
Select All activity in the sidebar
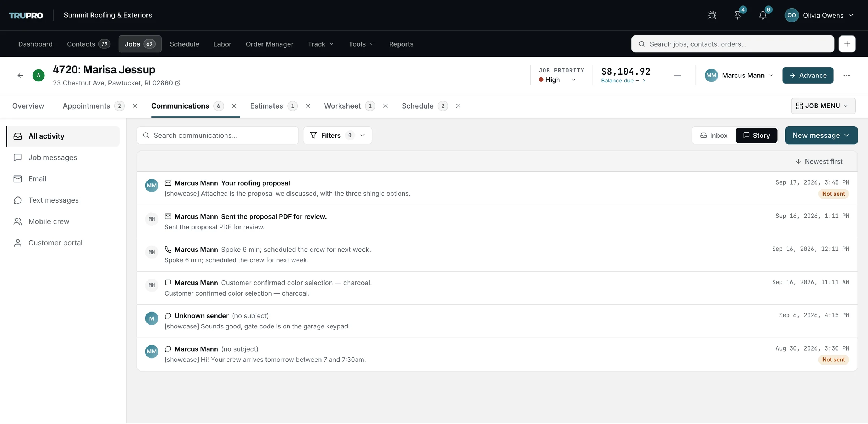[63, 136]
